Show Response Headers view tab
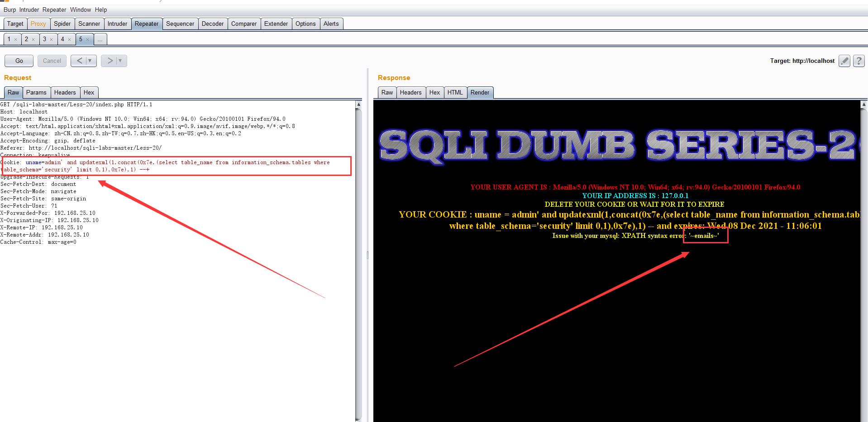868x422 pixels. point(411,92)
